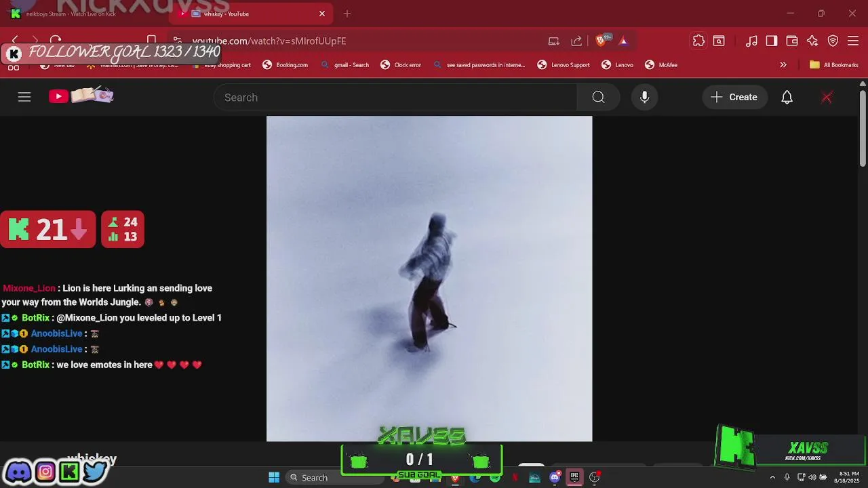Open Epic Games Launcher in taskbar

pos(574,477)
